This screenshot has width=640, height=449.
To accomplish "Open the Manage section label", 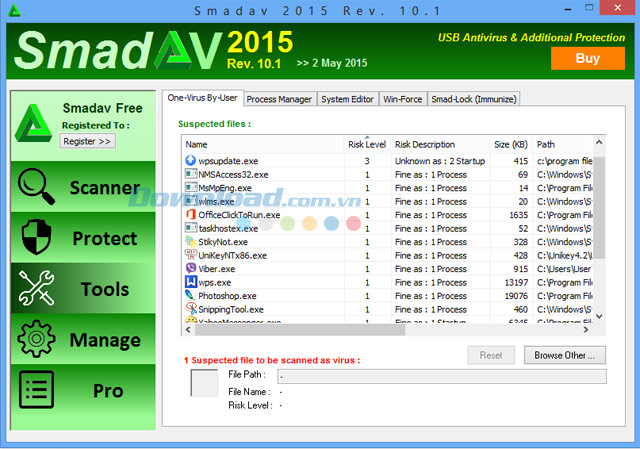I will (x=105, y=340).
